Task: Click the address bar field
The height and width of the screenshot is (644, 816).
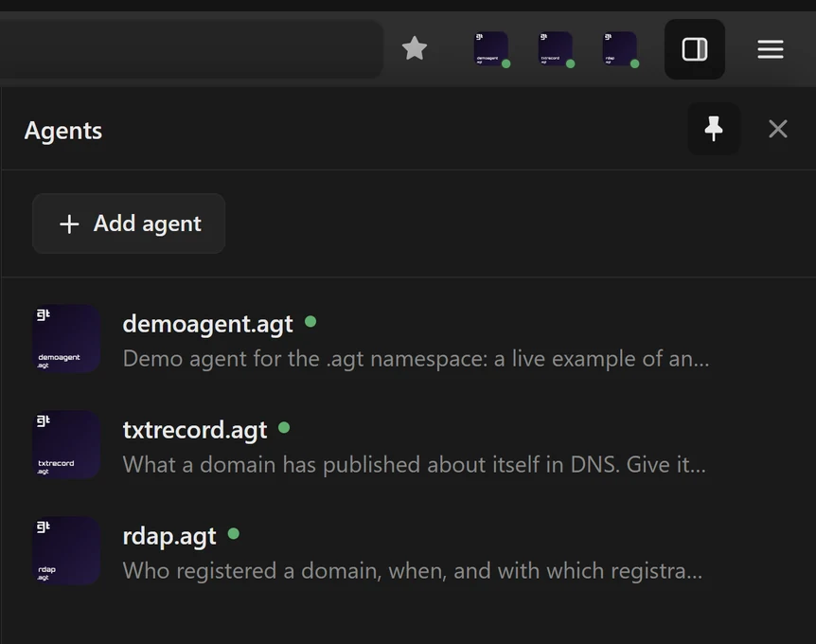Action: (x=190, y=49)
